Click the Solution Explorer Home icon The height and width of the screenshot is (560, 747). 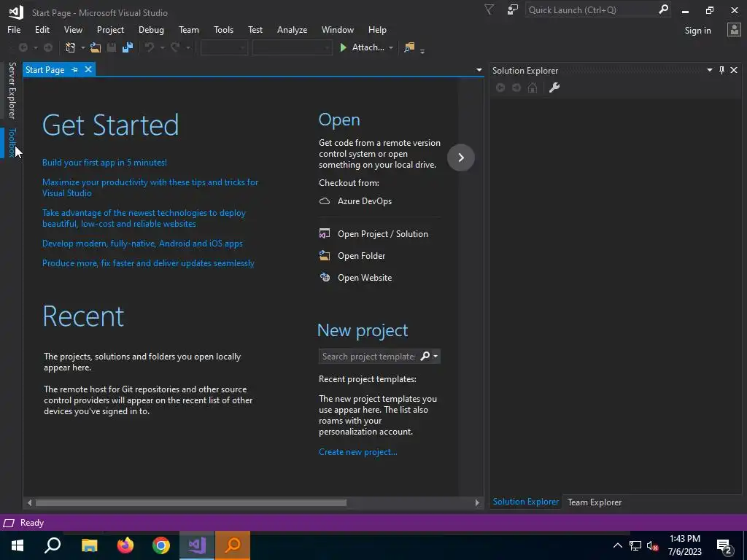coord(533,87)
